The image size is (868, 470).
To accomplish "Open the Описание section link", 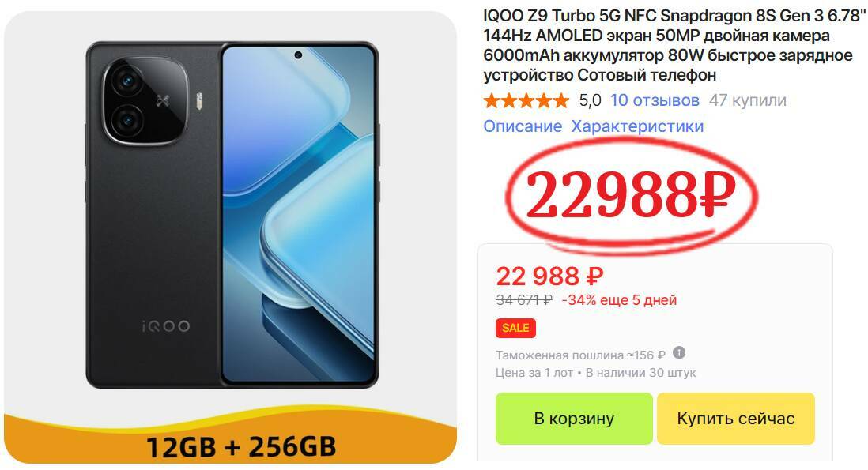I will pos(523,126).
